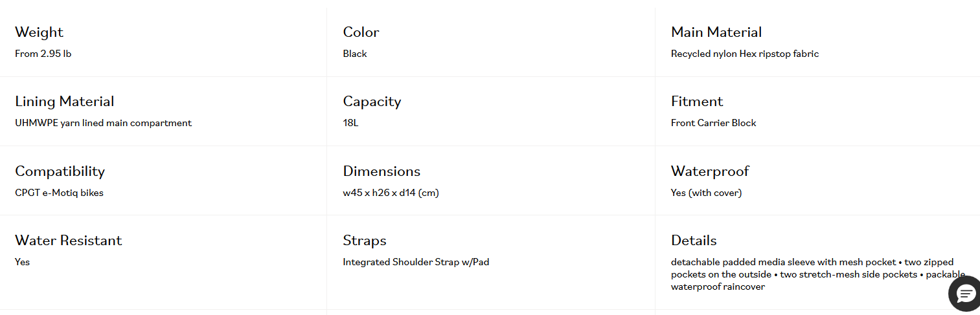
Task: Click the Lining Material heading
Action: point(64,102)
